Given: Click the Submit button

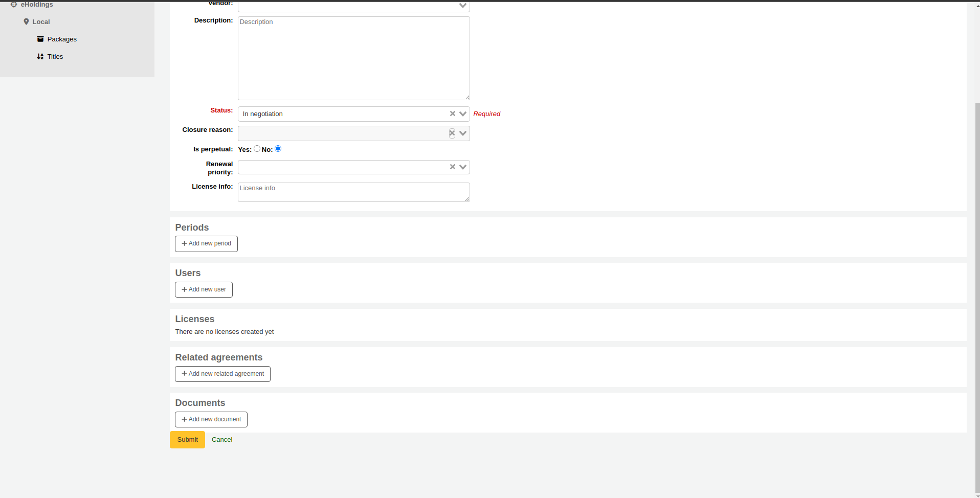Looking at the screenshot, I should click(x=187, y=440).
